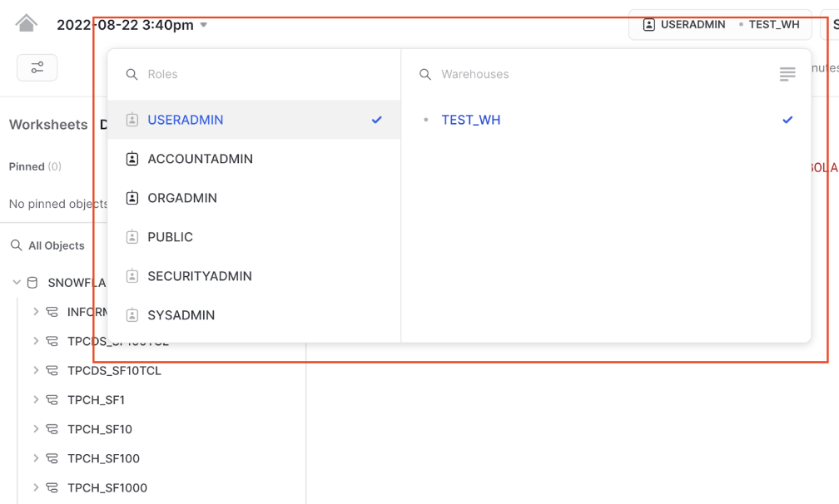Screen dimensions: 839x504
Task: Click the Pinned (0) section header
Action: click(35, 166)
